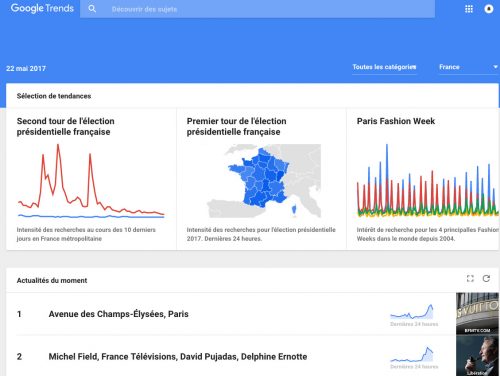Click the refresh icon in Actualités du moment

[486, 279]
